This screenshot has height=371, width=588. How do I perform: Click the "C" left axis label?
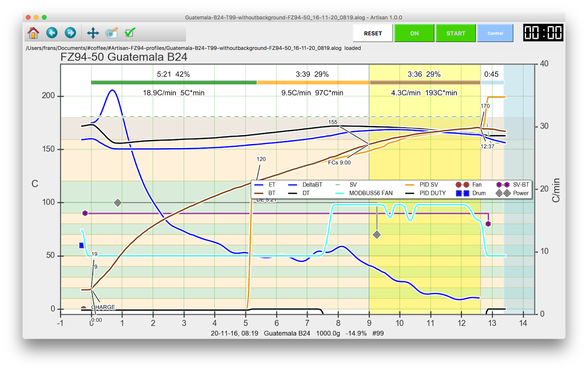pyautogui.click(x=35, y=184)
